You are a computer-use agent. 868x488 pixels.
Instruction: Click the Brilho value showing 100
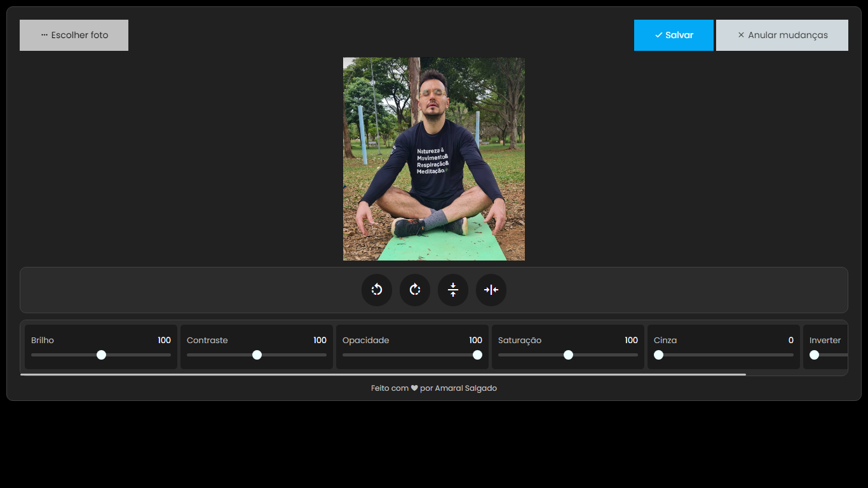[164, 341]
